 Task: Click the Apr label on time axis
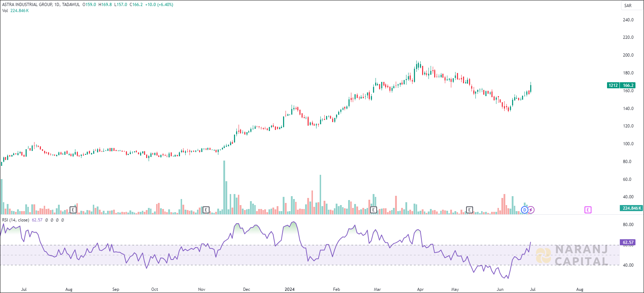coord(420,289)
